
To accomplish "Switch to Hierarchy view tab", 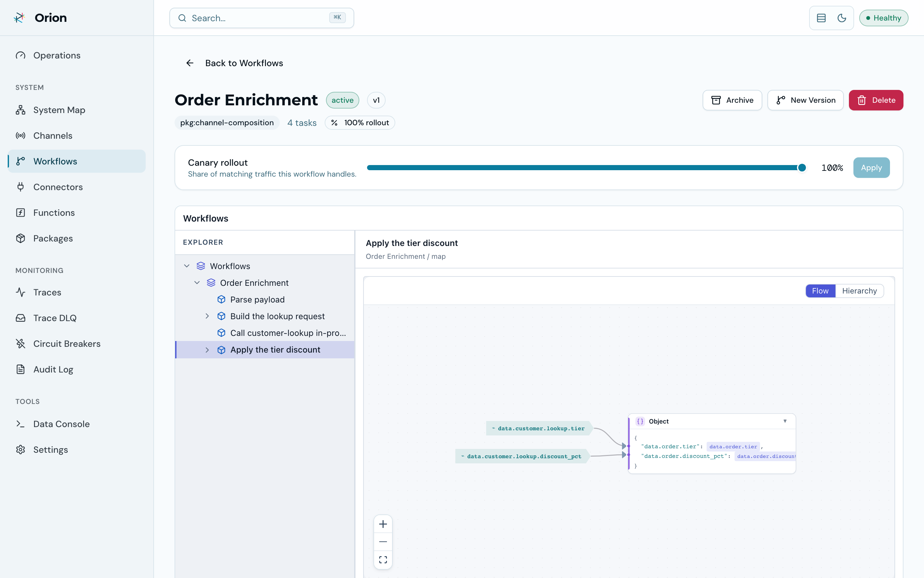I will [859, 291].
